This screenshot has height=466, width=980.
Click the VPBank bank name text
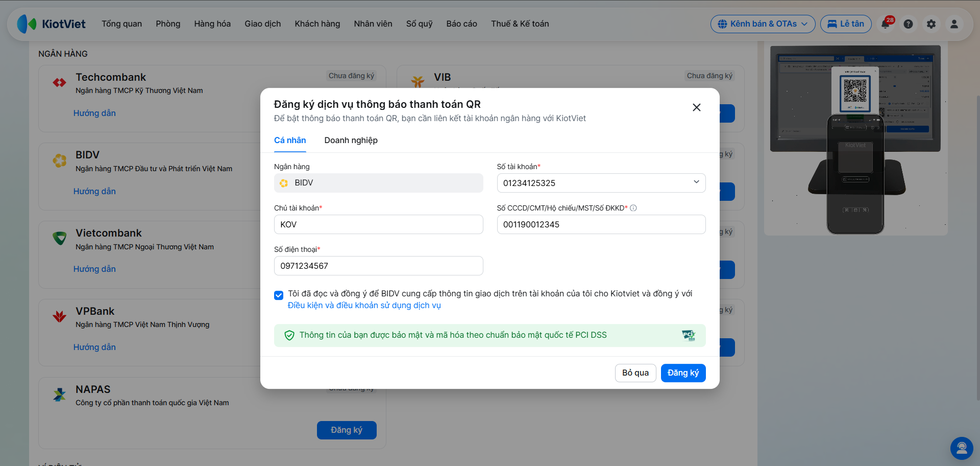95,311
